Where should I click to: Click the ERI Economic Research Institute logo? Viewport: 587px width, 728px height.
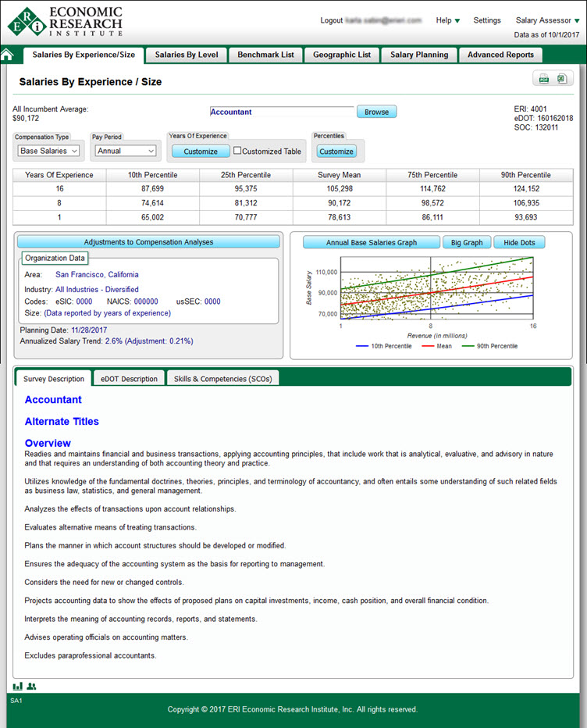tap(66, 21)
